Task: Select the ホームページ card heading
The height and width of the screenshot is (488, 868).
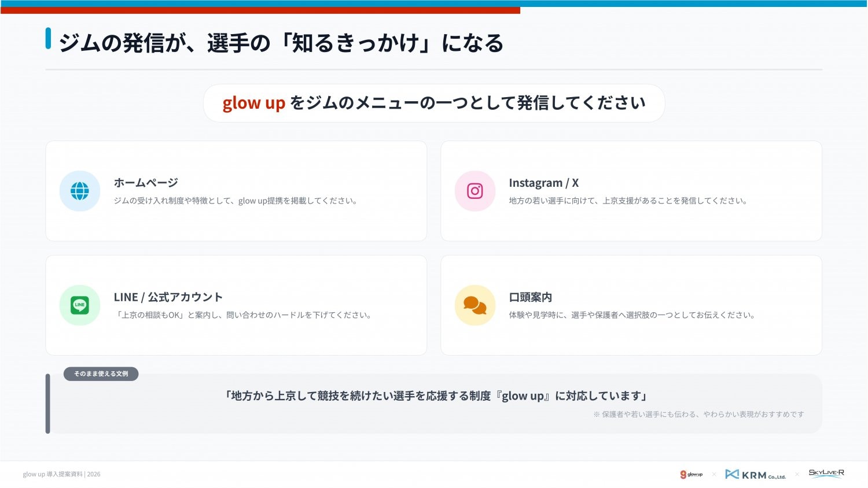Action: click(146, 183)
